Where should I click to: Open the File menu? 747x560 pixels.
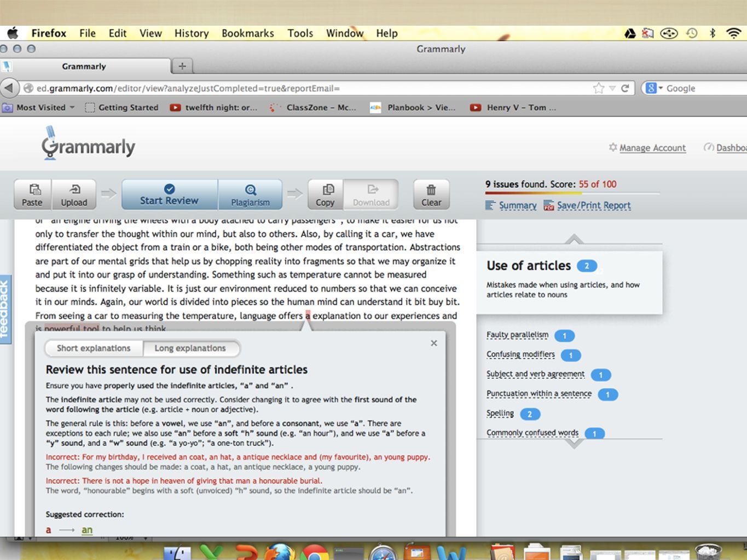(88, 33)
